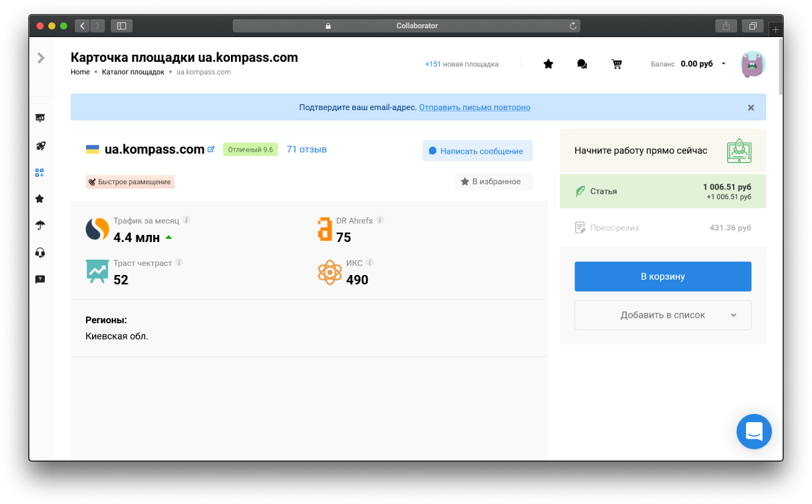Image resolution: width=812 pixels, height=504 pixels.
Task: Go to Каталог площадок breadcrumb
Action: tap(133, 72)
